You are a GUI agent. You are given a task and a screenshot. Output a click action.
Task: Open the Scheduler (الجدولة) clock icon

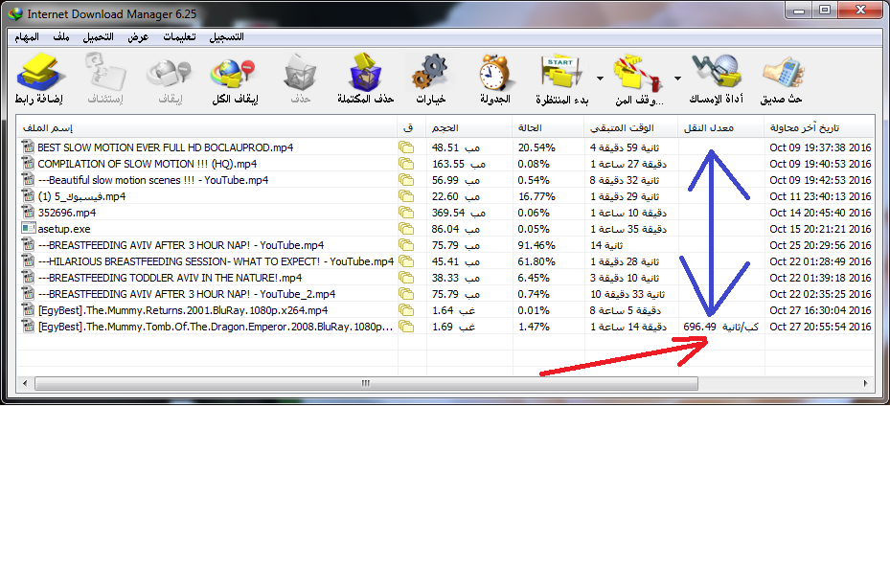click(495, 72)
